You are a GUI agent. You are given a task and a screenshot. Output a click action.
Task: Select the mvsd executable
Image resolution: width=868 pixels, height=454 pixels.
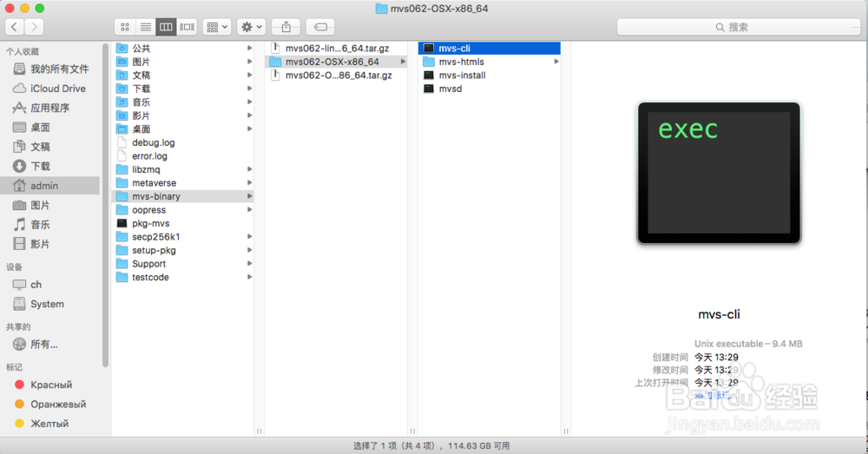pos(490,89)
